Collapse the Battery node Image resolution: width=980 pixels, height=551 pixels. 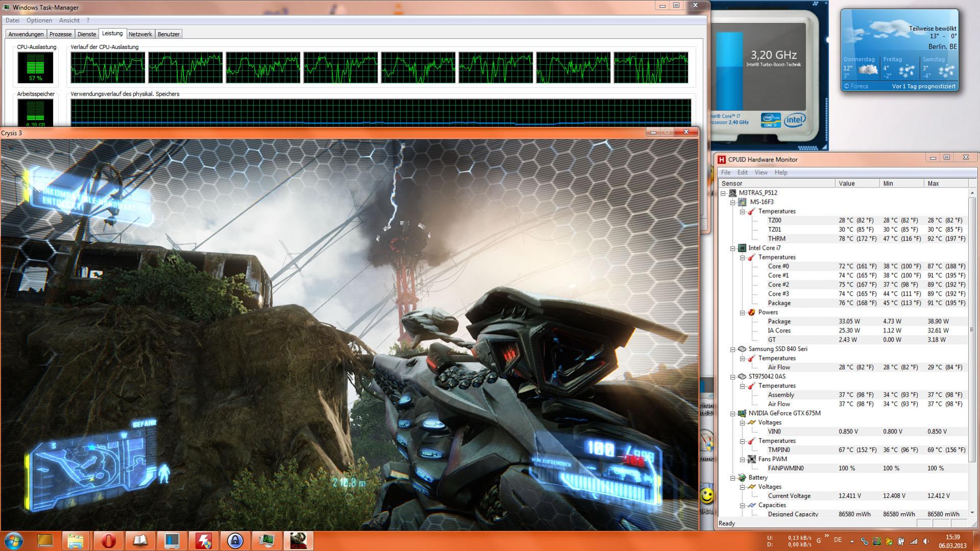pyautogui.click(x=733, y=478)
